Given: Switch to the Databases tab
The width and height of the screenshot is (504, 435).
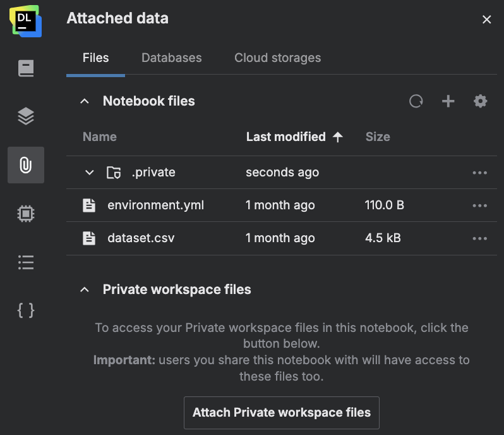Looking at the screenshot, I should (x=171, y=58).
